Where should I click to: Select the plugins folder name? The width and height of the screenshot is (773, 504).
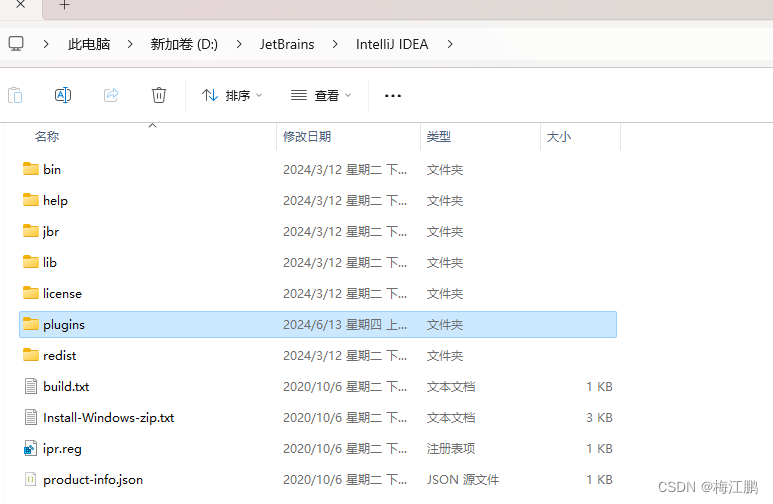click(64, 325)
